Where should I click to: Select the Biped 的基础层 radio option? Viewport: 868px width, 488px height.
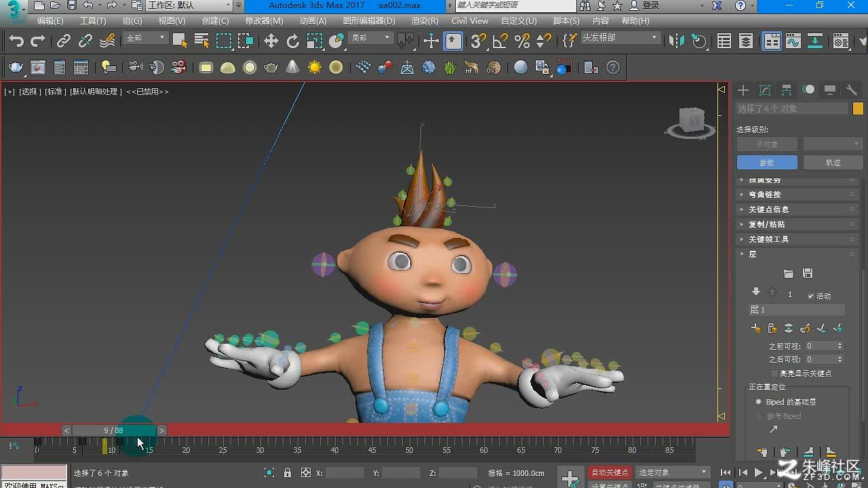[758, 402]
